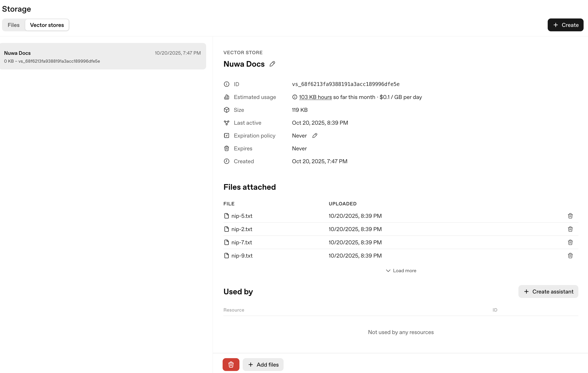Delete nip-7.txt using its trash icon
This screenshot has width=588, height=373.
570,242
